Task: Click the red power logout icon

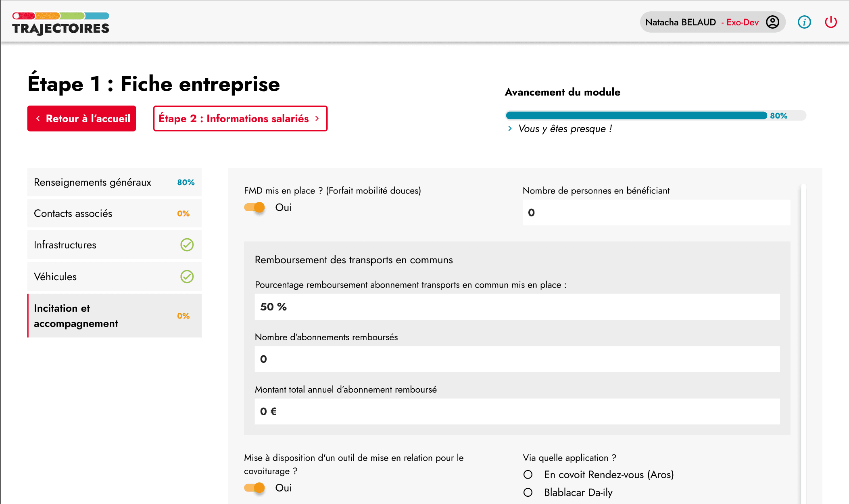Action: [x=831, y=22]
